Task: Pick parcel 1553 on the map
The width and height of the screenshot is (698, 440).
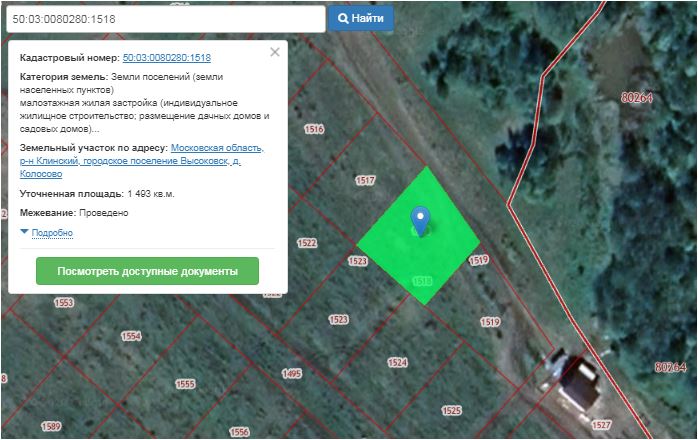Action: click(x=63, y=302)
